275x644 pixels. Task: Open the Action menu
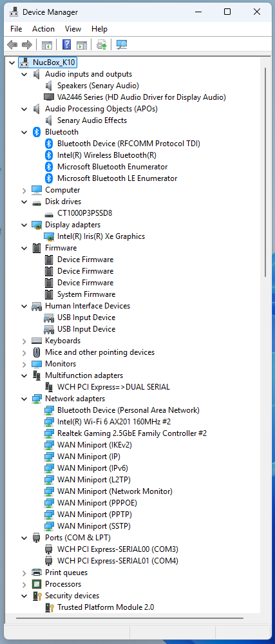click(44, 29)
